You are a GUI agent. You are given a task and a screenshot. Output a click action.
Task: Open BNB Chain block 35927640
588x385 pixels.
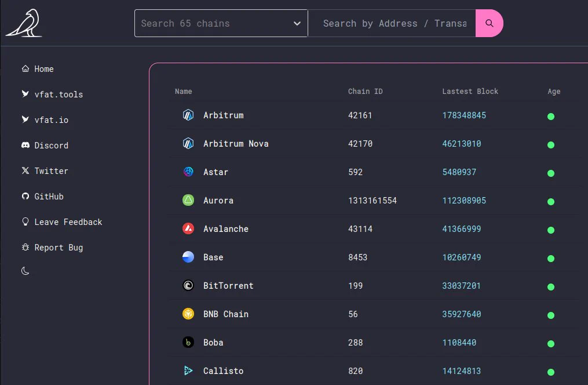click(462, 314)
